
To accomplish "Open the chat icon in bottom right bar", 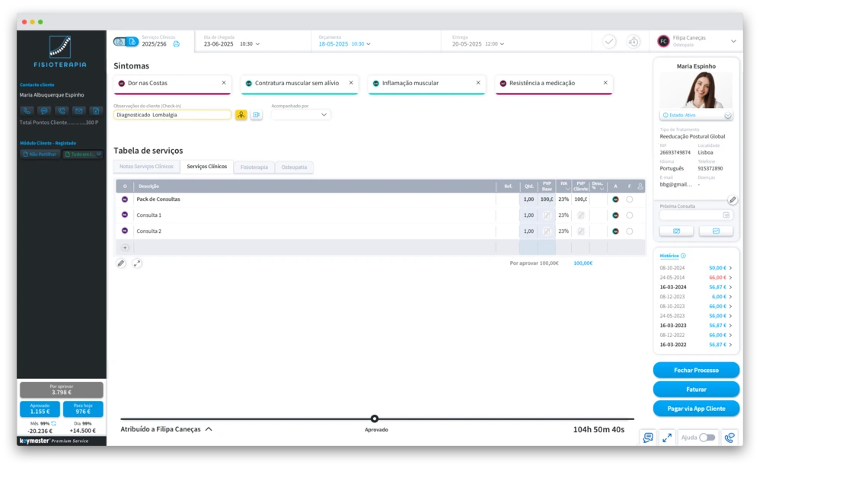I will [648, 438].
